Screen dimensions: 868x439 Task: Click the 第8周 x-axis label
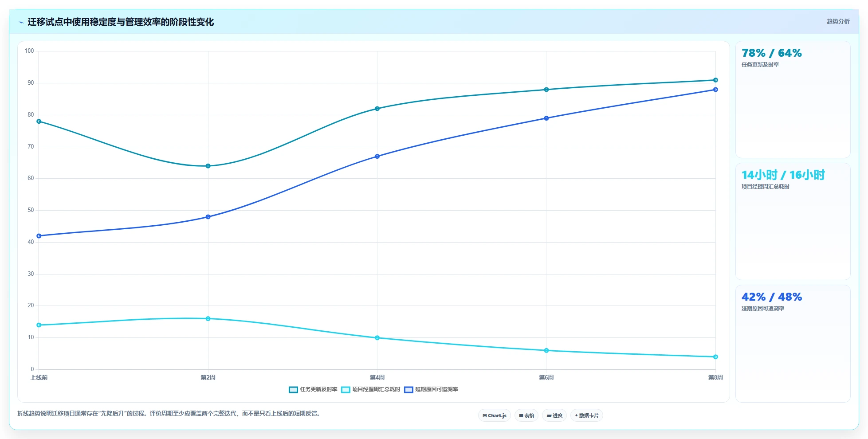pos(715,378)
